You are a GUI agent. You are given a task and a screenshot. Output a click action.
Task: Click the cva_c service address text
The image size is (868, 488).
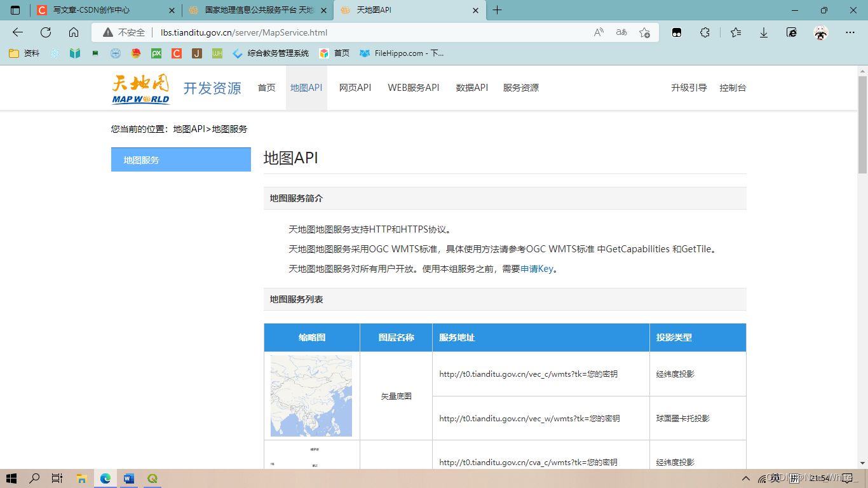pyautogui.click(x=528, y=463)
